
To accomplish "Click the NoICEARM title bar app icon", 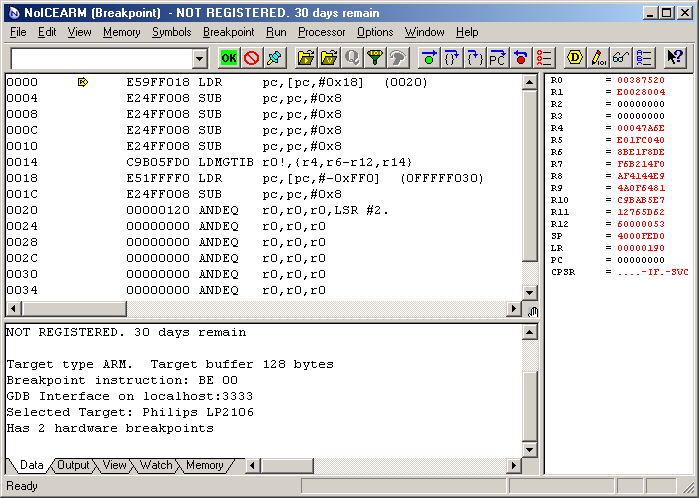I will [x=14, y=12].
